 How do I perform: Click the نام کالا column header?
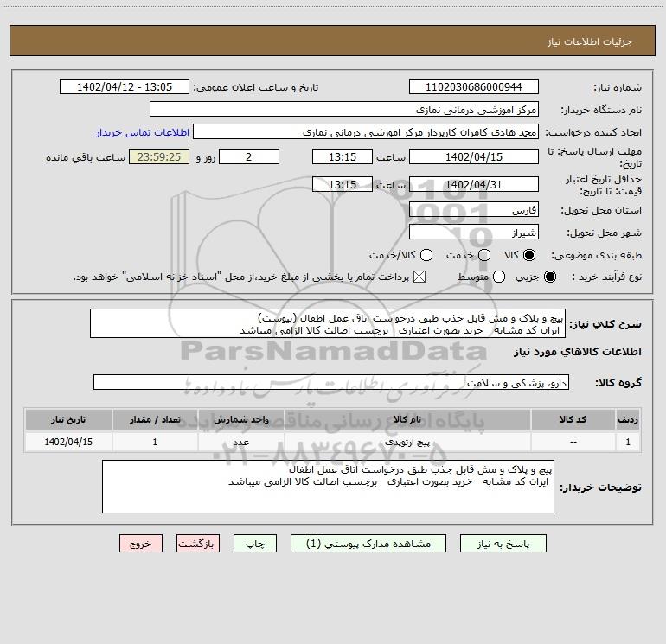pyautogui.click(x=407, y=419)
